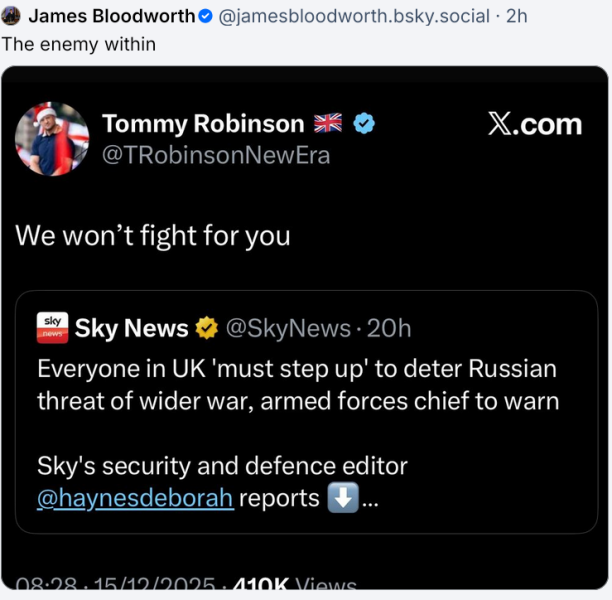Viewport: 612px width, 600px height.
Task: Click the Sky News account name
Action: pos(132,328)
